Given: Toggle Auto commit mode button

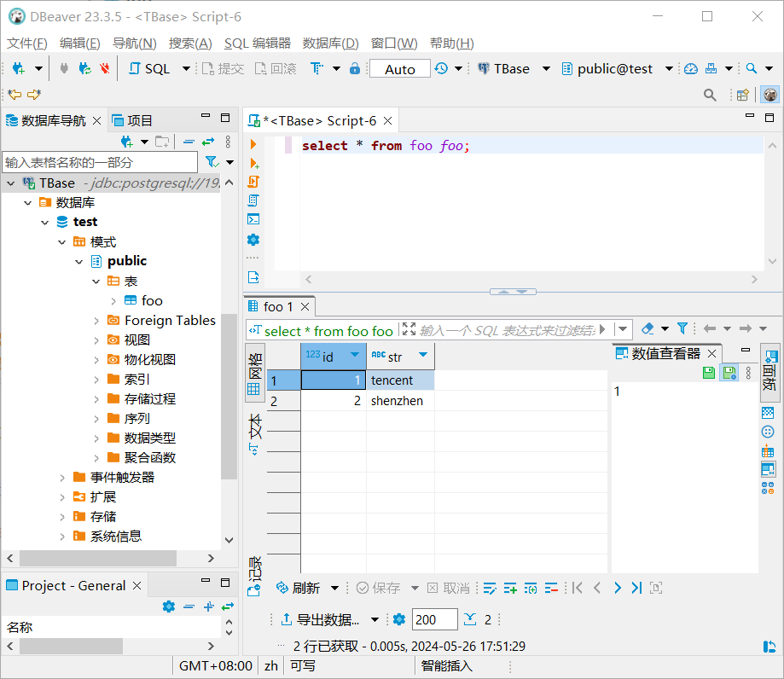Looking at the screenshot, I should 399,69.
